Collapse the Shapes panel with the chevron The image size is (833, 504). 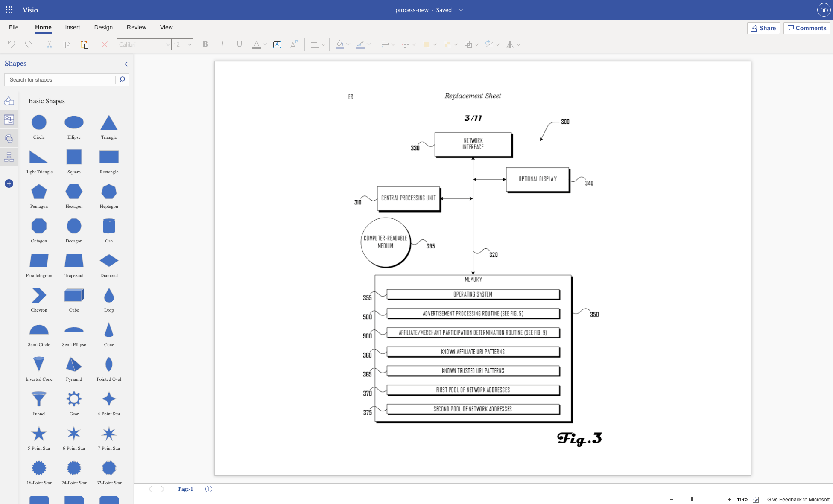(126, 64)
